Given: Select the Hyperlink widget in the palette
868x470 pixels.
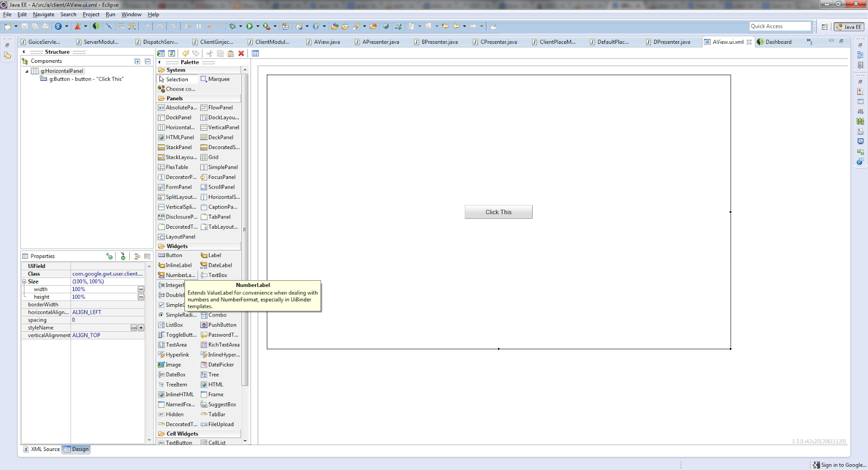Looking at the screenshot, I should 174,355.
